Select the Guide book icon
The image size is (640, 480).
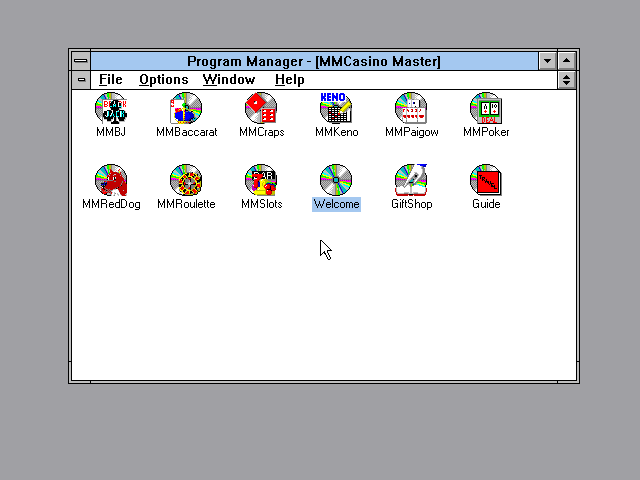486,180
